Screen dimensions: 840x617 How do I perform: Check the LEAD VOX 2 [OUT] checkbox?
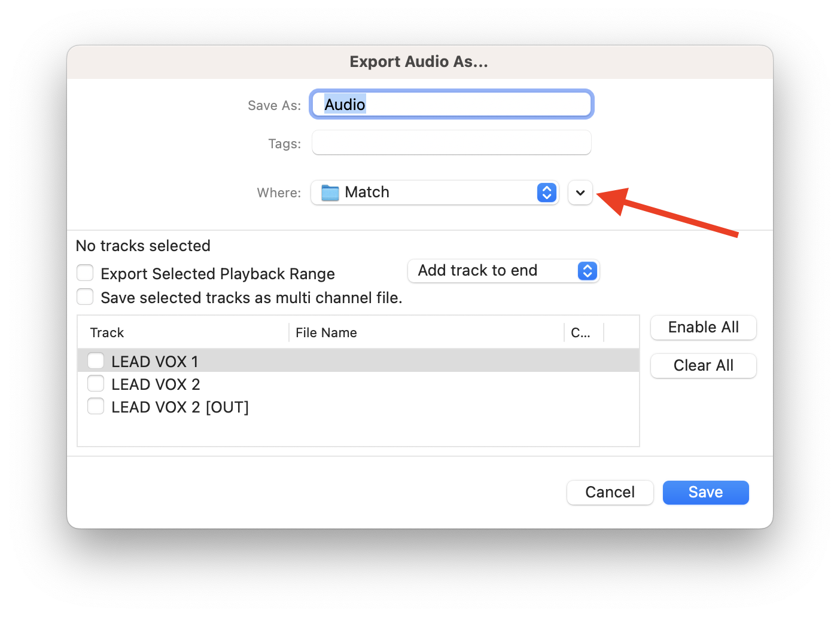click(x=96, y=407)
